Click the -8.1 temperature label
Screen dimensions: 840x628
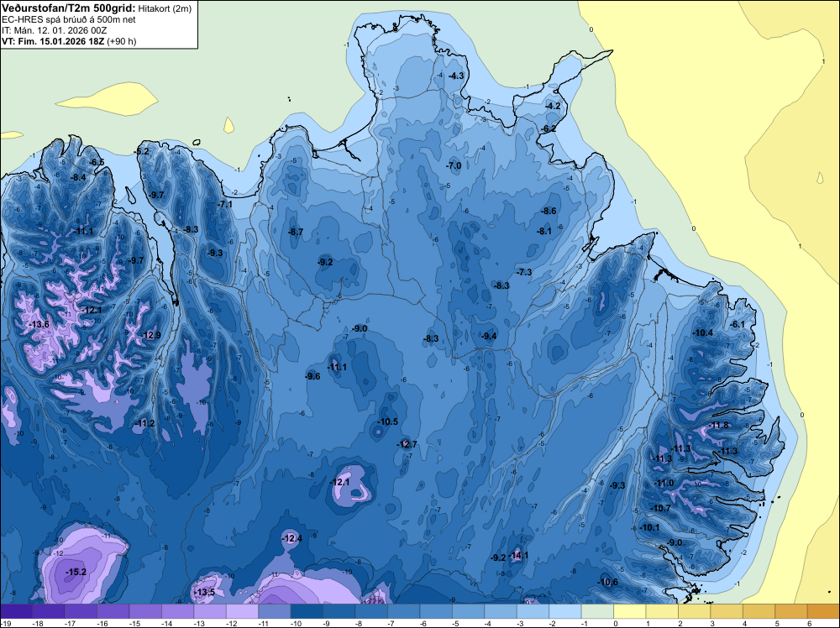[543, 231]
